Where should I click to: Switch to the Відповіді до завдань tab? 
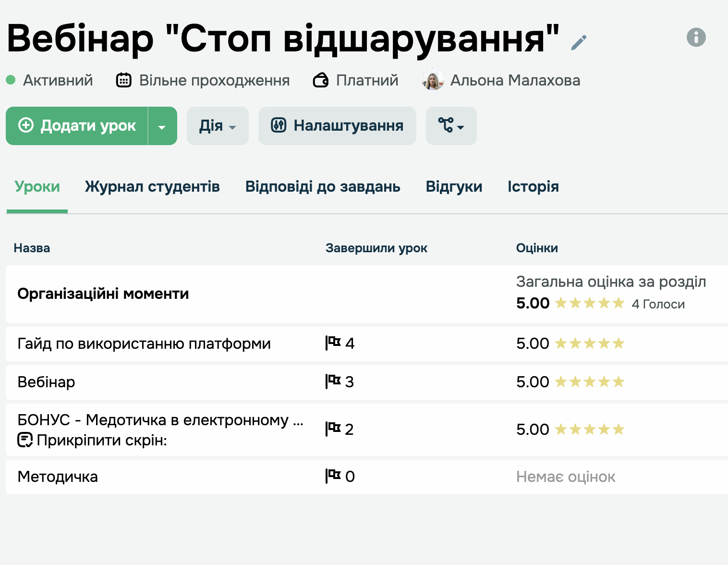click(323, 186)
